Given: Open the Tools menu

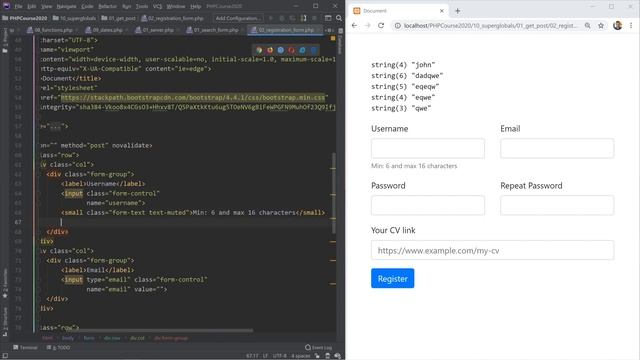Looking at the screenshot, I should [x=142, y=6].
